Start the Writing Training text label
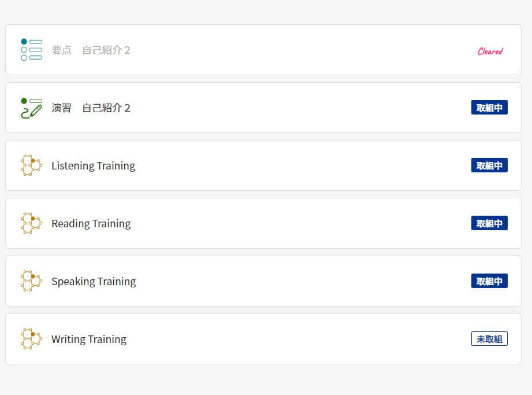Viewport: 532px width, 395px height. [89, 339]
